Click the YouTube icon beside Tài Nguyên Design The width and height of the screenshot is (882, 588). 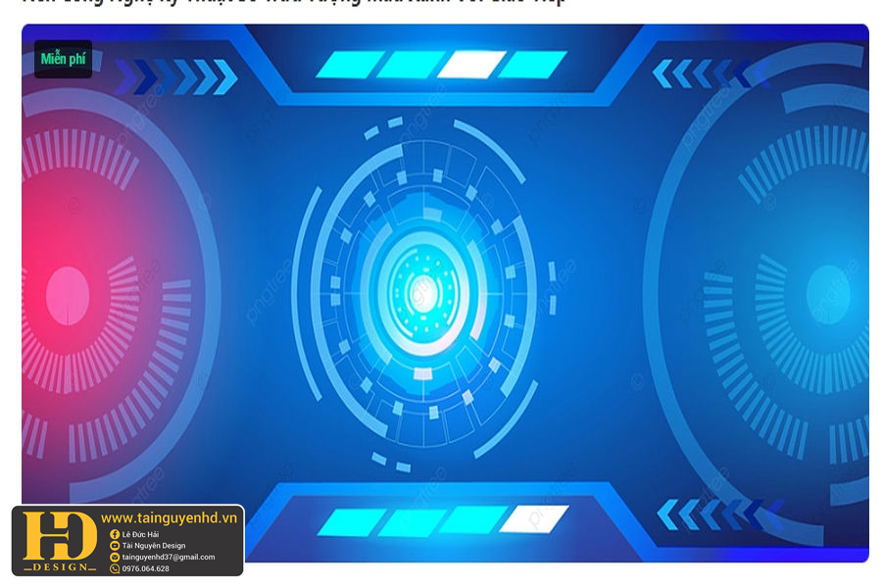(115, 546)
